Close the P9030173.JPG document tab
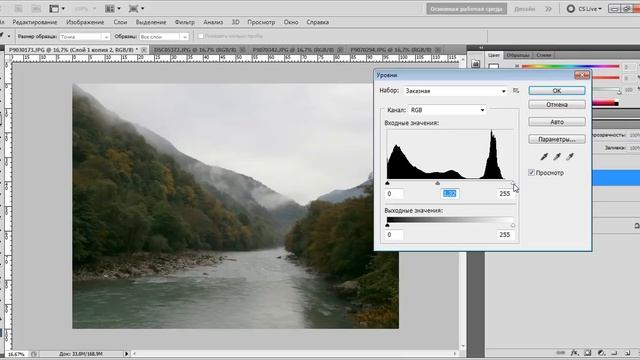640x360 pixels. click(144, 49)
